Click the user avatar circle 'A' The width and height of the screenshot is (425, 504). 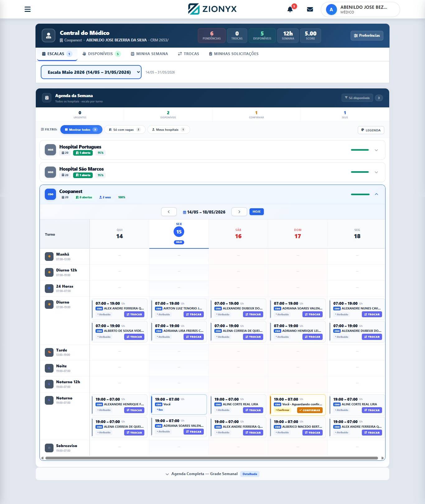coord(331,10)
